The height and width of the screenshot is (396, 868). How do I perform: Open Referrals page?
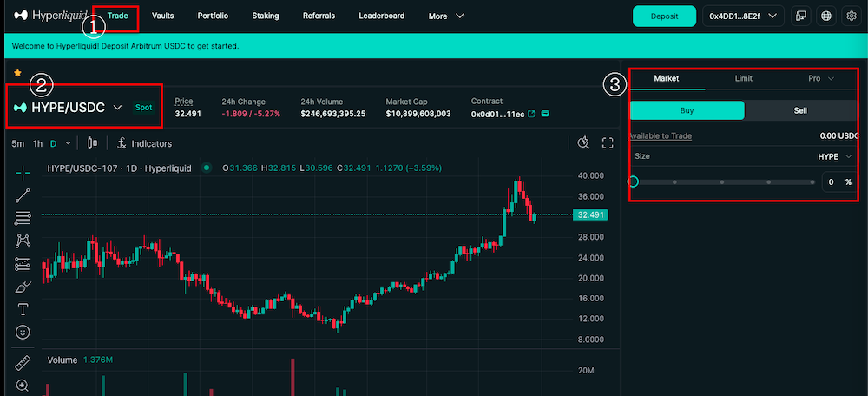coord(319,16)
